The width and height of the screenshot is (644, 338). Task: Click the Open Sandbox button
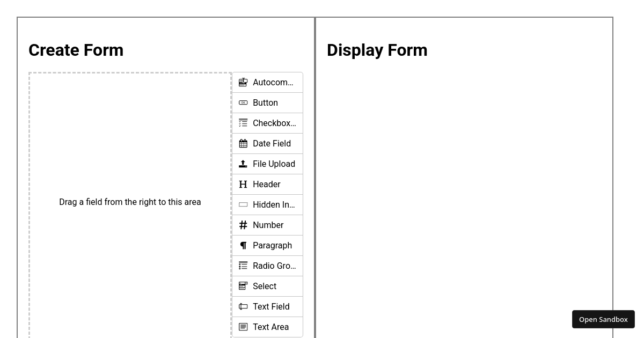tap(603, 319)
